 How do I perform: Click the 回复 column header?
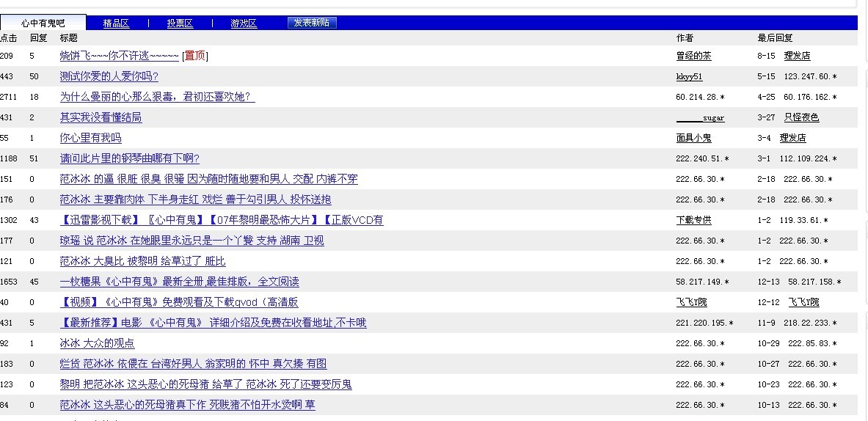click(x=39, y=37)
